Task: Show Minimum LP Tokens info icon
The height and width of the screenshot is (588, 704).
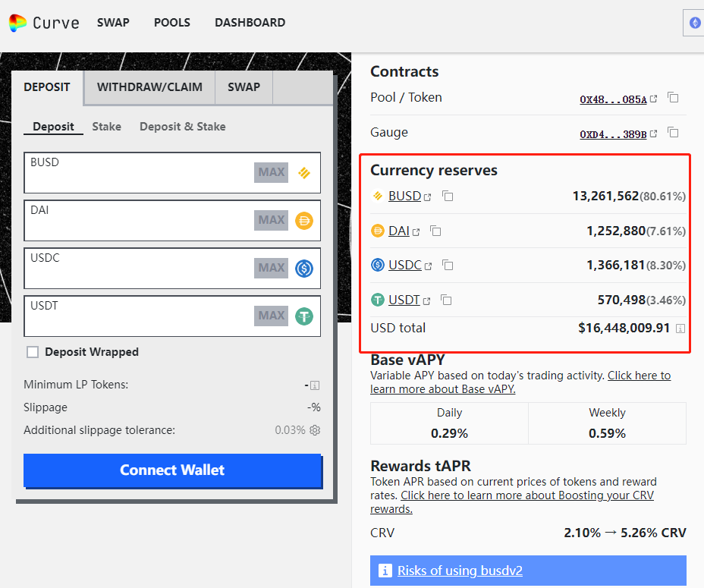Action: coord(315,385)
